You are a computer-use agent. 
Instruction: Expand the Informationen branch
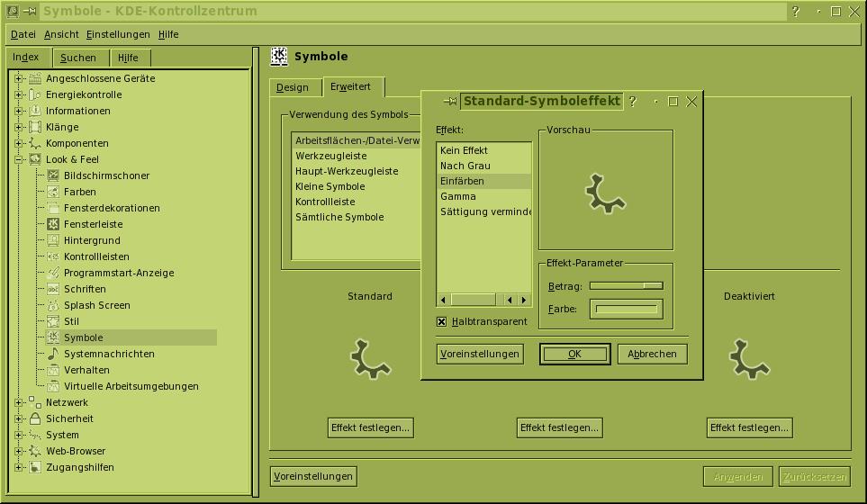coord(18,111)
